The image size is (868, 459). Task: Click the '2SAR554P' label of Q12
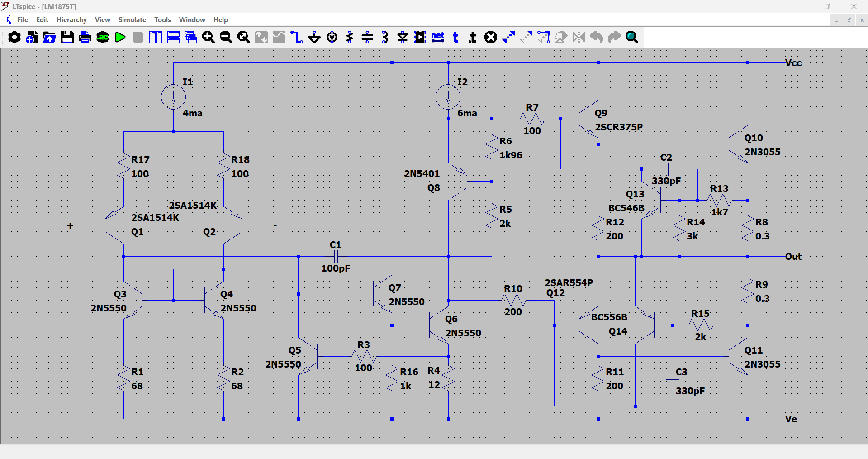[x=569, y=283]
